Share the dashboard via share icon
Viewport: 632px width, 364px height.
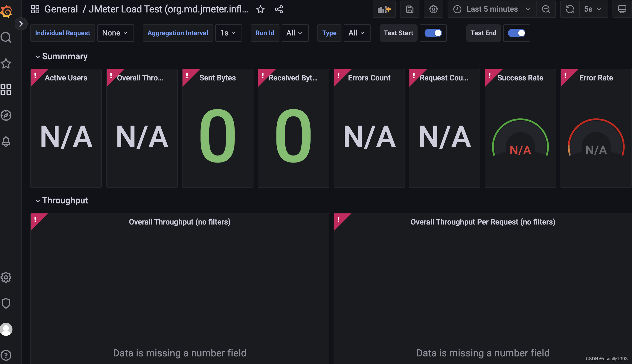coord(279,9)
